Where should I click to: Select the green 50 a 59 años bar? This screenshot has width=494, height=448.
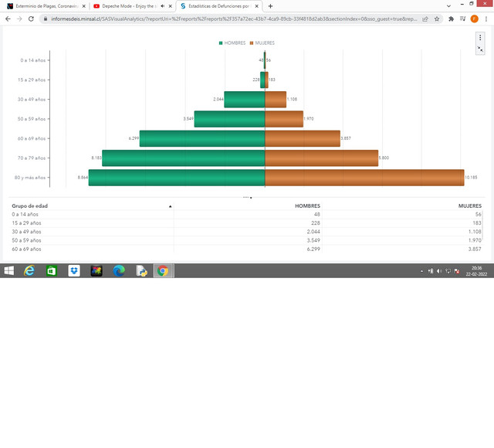[230, 119]
